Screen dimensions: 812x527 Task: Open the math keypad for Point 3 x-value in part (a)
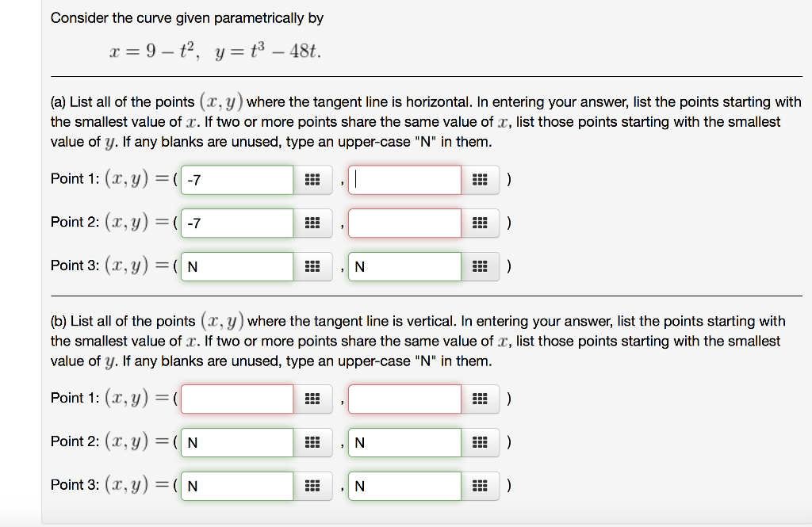pyautogui.click(x=313, y=266)
